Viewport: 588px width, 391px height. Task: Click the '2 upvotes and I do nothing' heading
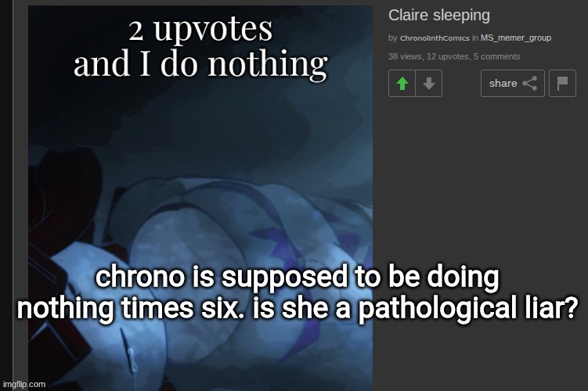coord(200,47)
